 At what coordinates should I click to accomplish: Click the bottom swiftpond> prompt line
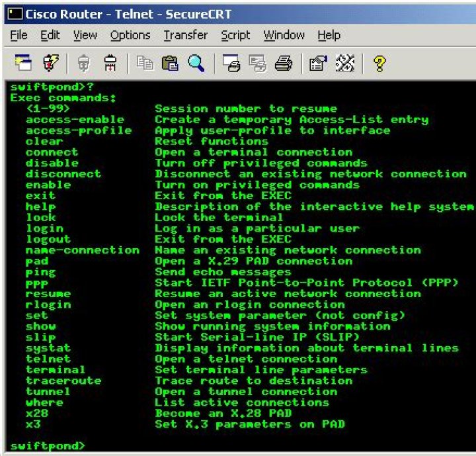pos(48,445)
